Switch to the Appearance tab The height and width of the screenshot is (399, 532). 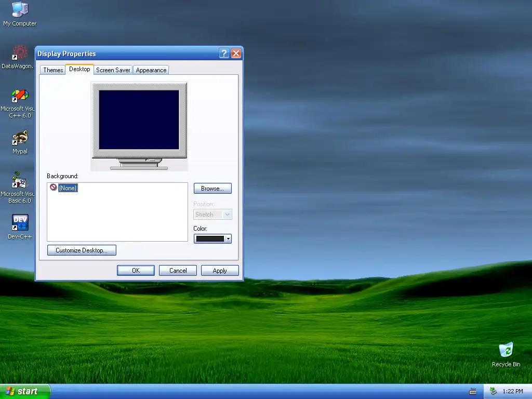(151, 70)
